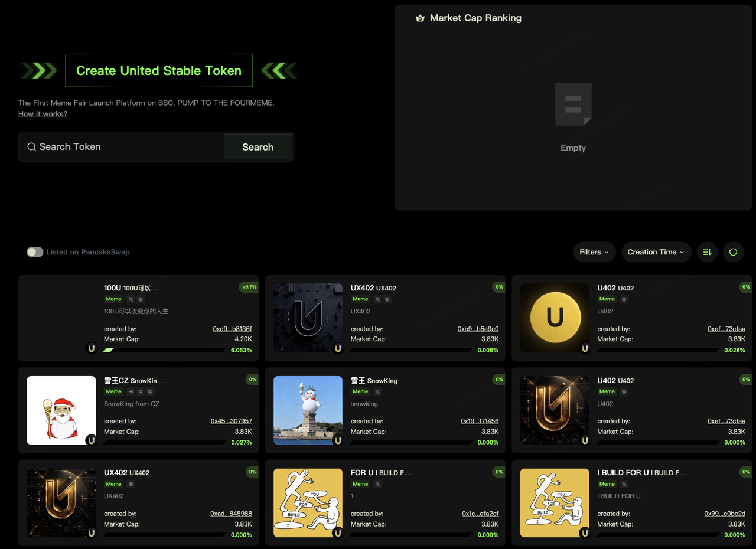Image resolution: width=756 pixels, height=549 pixels.
Task: Click Meme tag on 100U card
Action: [113, 299]
